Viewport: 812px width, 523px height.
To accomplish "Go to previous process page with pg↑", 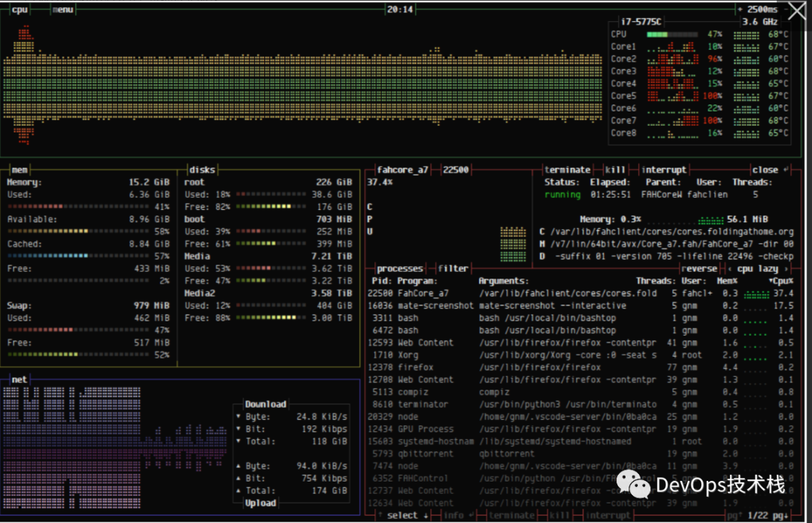I will [x=735, y=515].
